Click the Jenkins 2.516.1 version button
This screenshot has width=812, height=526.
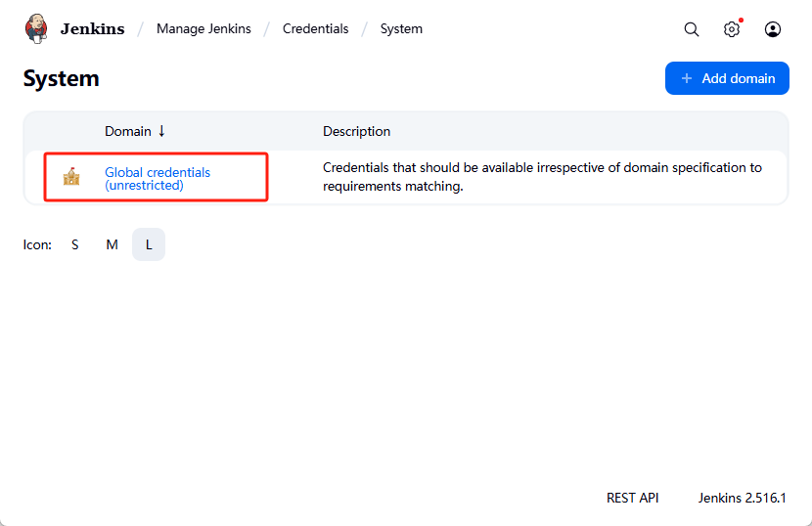pyautogui.click(x=742, y=498)
